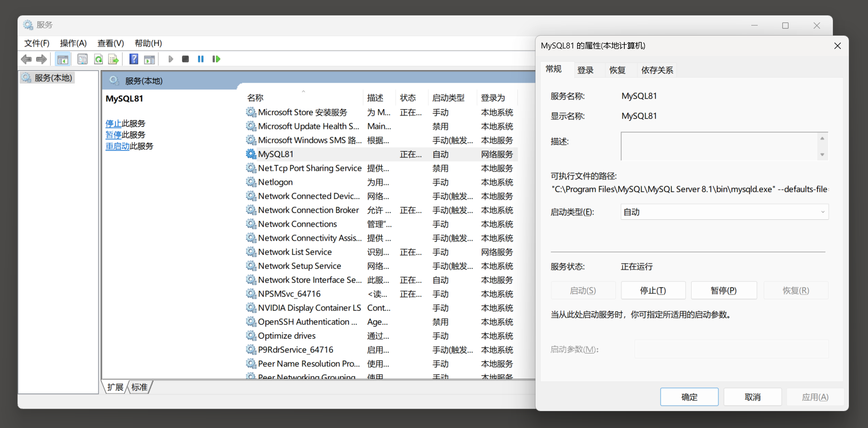The width and height of the screenshot is (868, 428).
Task: Click the 暂停 link for MySQL81 service
Action: [x=113, y=135]
